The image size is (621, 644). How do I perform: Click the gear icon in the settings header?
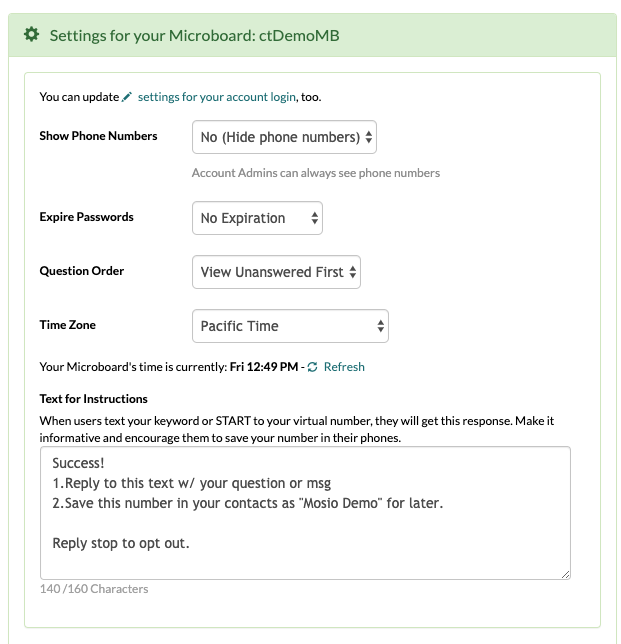pos(31,34)
